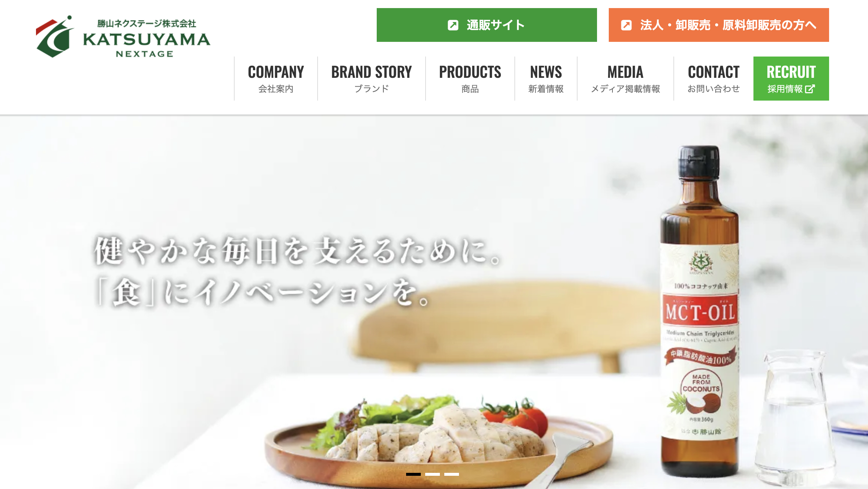Switch to the third carousel slide indicator

452,474
